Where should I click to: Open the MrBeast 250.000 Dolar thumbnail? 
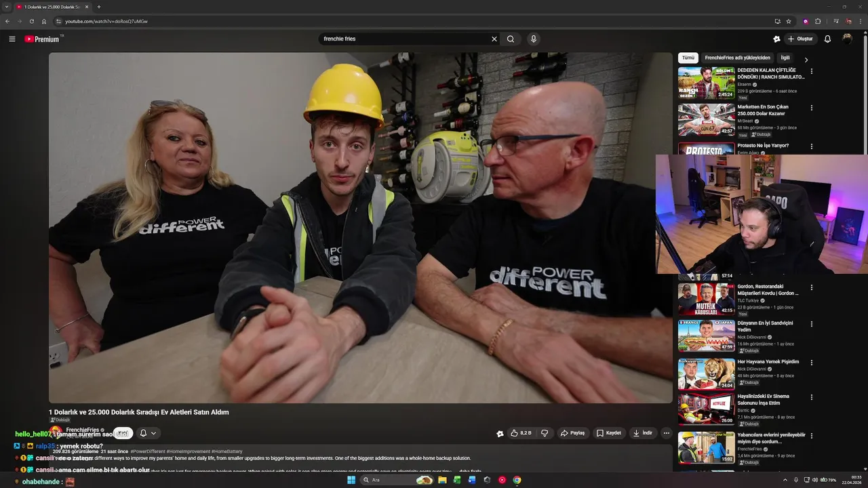tap(706, 119)
